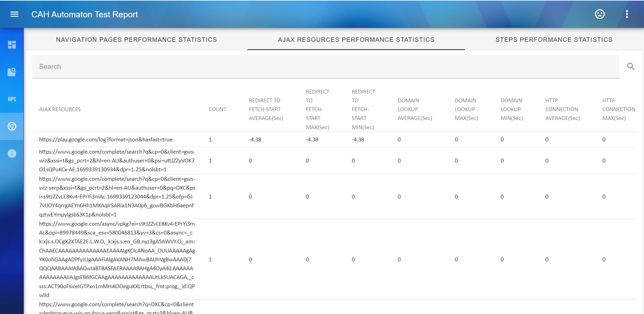Select the report search icon in sidebar
The width and height of the screenshot is (644, 314).
(12, 72)
